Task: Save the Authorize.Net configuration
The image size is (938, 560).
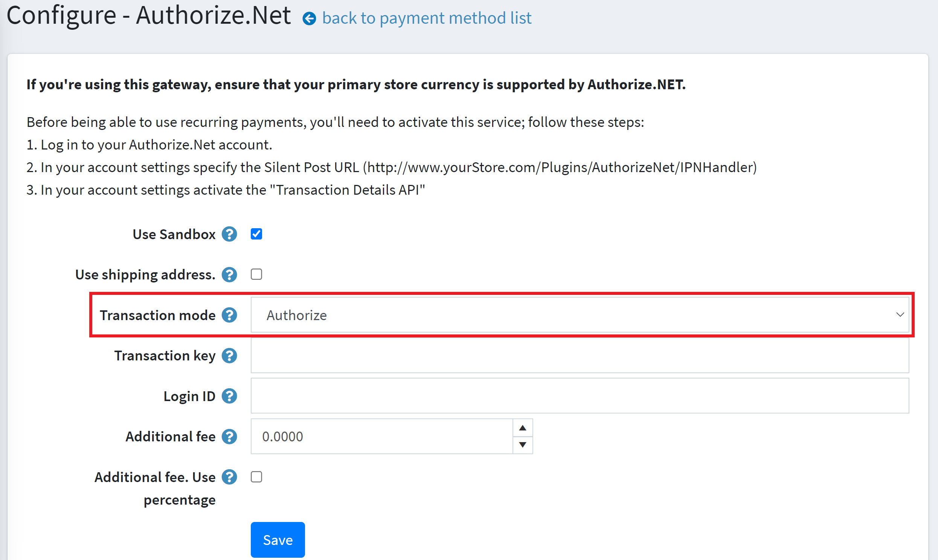Action: [x=278, y=540]
